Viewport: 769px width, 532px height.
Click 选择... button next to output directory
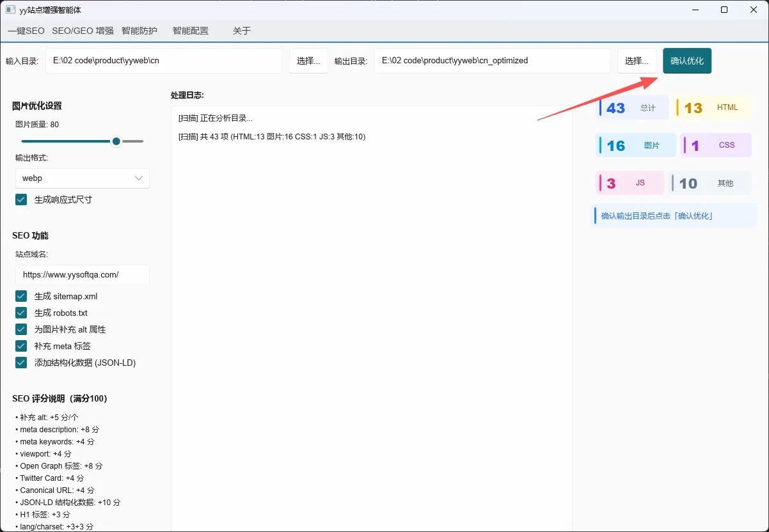point(637,61)
